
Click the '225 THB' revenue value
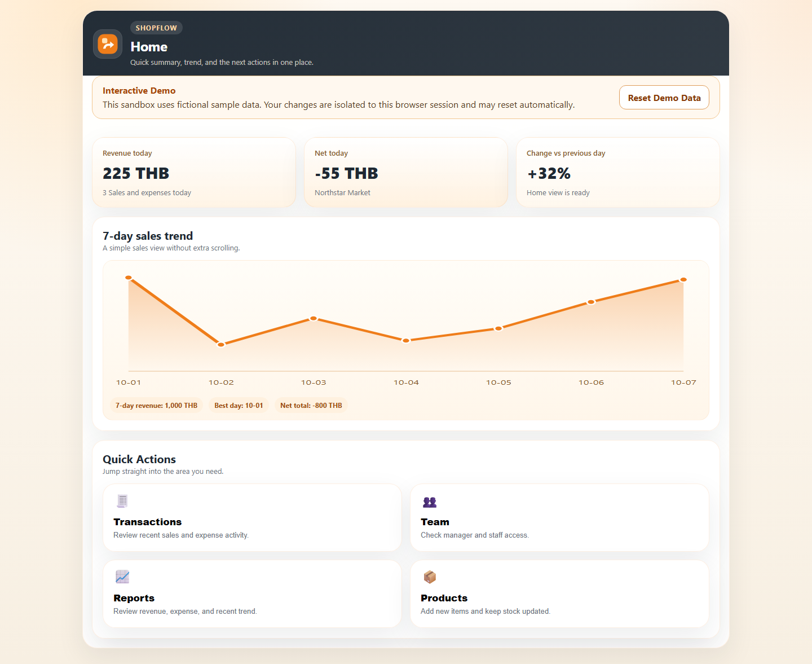tap(136, 173)
